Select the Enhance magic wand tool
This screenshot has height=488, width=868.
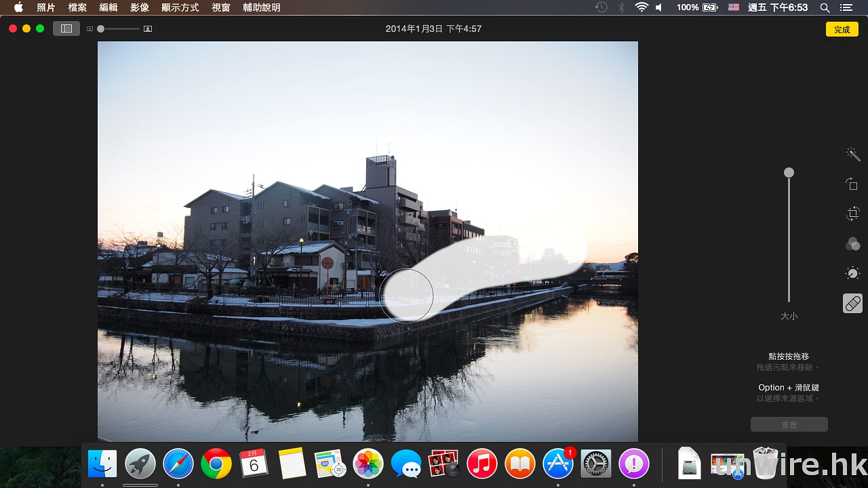(x=852, y=154)
